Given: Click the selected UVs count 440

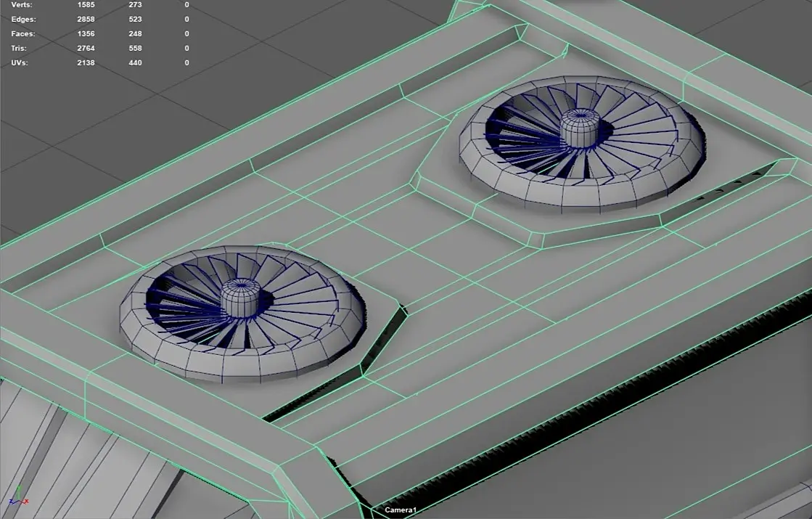Looking at the screenshot, I should pos(135,62).
